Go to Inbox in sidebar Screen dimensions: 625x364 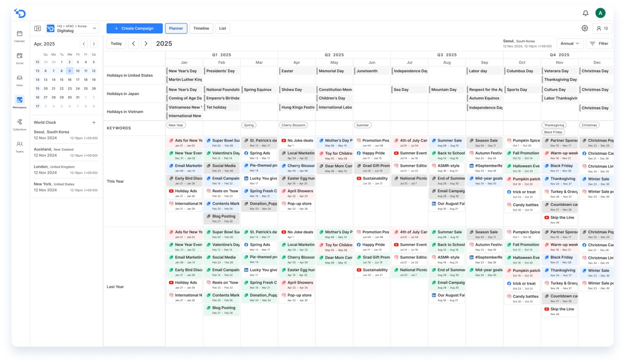[x=19, y=80]
